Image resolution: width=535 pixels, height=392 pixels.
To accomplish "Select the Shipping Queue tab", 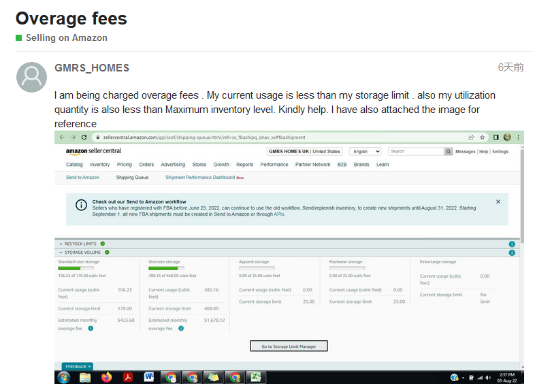I will [x=132, y=178].
